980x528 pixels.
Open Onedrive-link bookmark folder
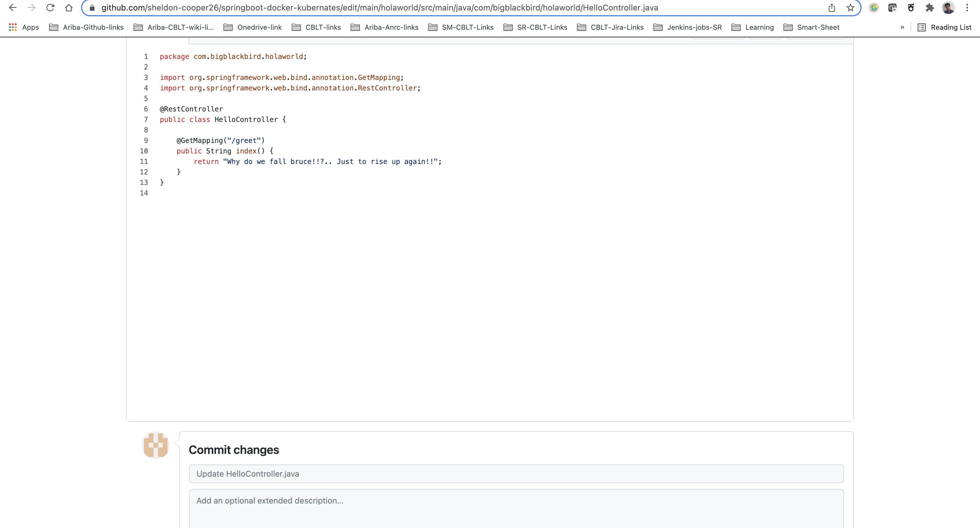[x=253, y=27]
